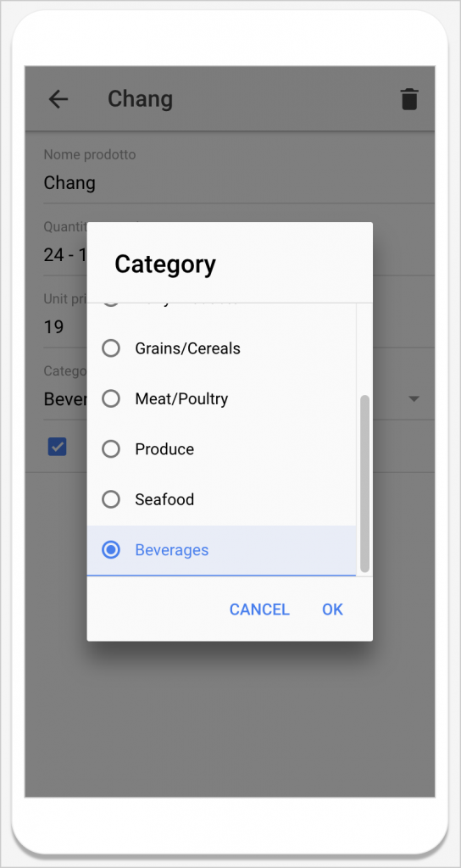Click the Seafood label text
Image resolution: width=461 pixels, height=868 pixels.
point(164,499)
